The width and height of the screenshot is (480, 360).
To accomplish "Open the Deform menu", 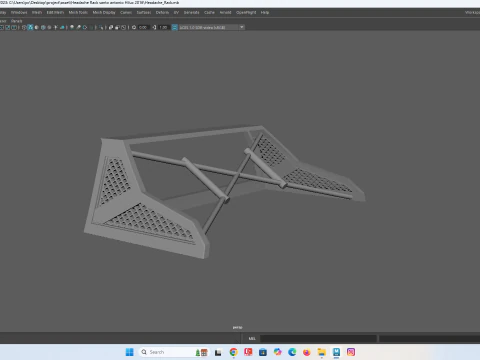I will tap(162, 12).
